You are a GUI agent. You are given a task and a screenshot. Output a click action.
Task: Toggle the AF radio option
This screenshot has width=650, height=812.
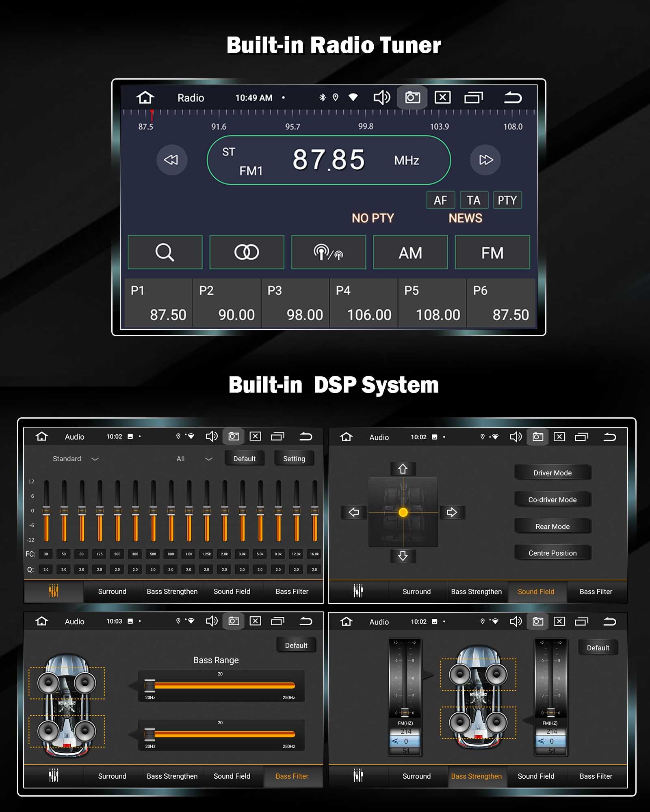click(x=440, y=200)
